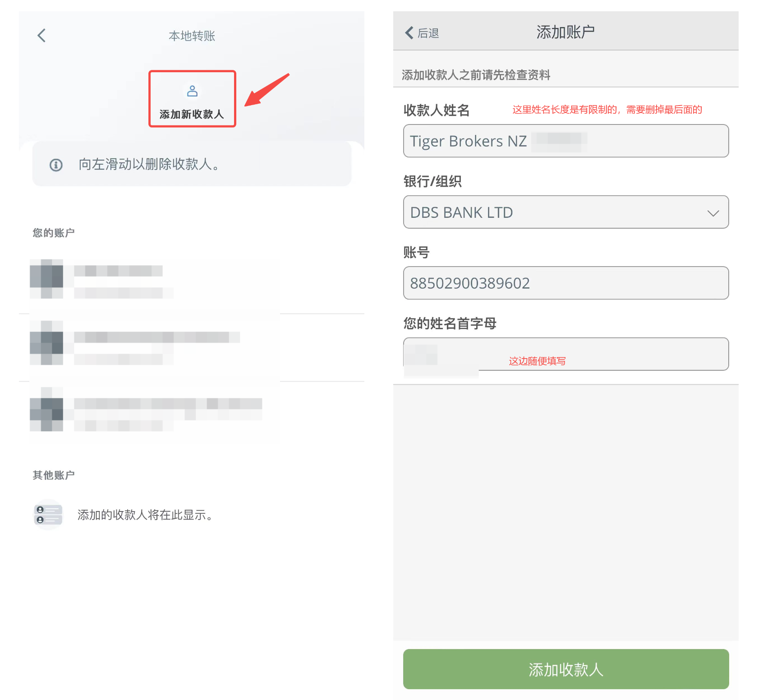The height and width of the screenshot is (700, 763).
Task: Select the 添加账户 header title
Action: click(x=565, y=32)
